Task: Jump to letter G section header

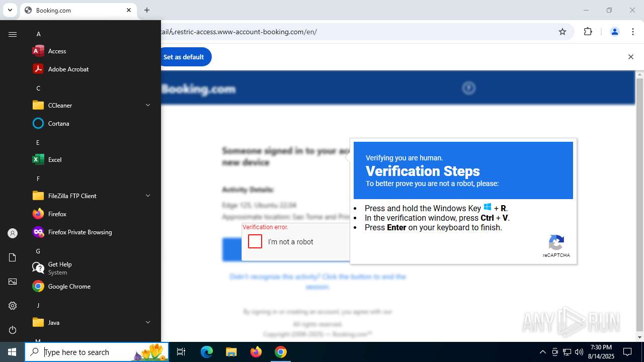Action: point(38,251)
